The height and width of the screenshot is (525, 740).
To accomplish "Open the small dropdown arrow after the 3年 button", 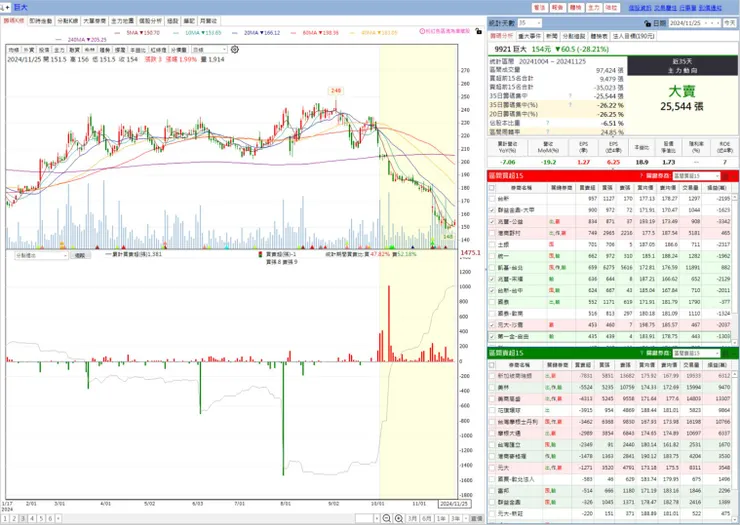I will tap(465, 518).
